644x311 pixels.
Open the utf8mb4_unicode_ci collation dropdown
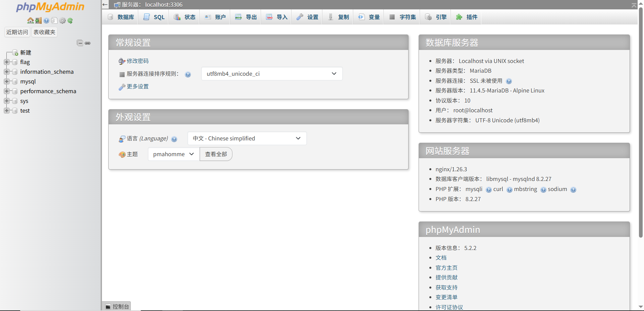click(272, 74)
